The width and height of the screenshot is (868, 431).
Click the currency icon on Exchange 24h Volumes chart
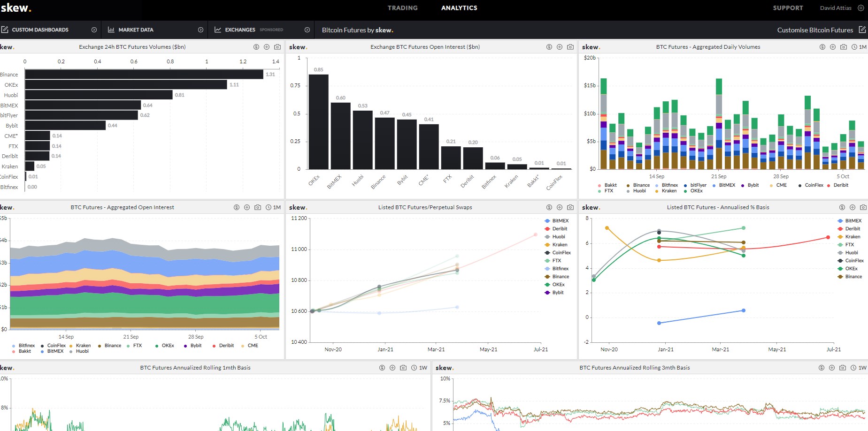pyautogui.click(x=256, y=47)
